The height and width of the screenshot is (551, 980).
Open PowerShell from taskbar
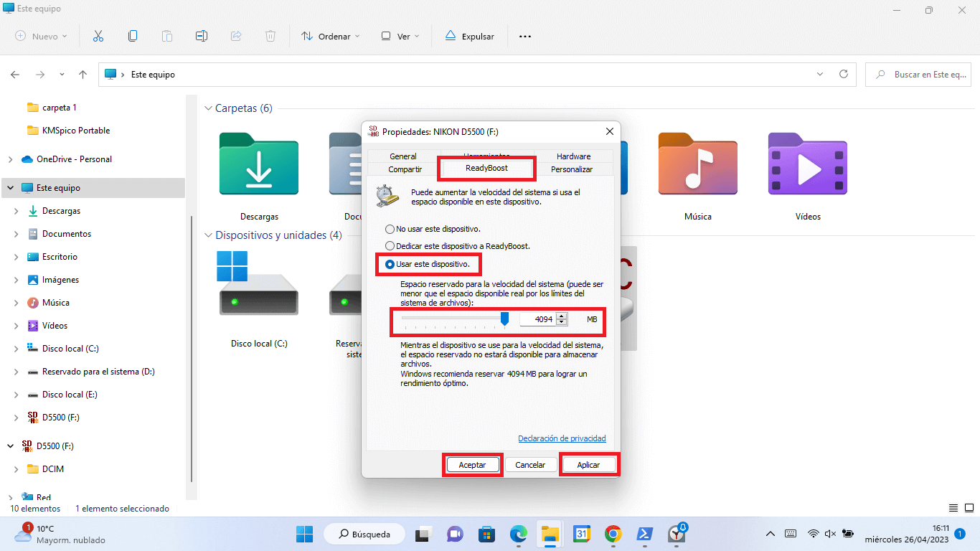pyautogui.click(x=644, y=534)
